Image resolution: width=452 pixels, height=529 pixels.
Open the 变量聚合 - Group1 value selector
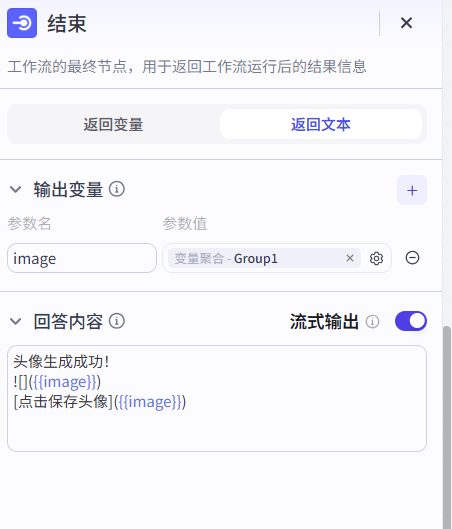[255, 258]
